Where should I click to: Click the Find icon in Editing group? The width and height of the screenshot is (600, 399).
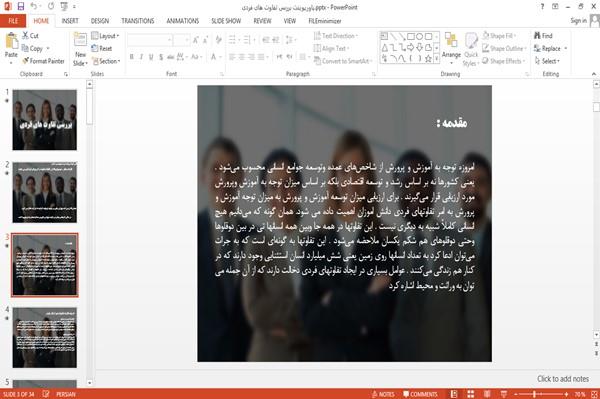pos(537,36)
